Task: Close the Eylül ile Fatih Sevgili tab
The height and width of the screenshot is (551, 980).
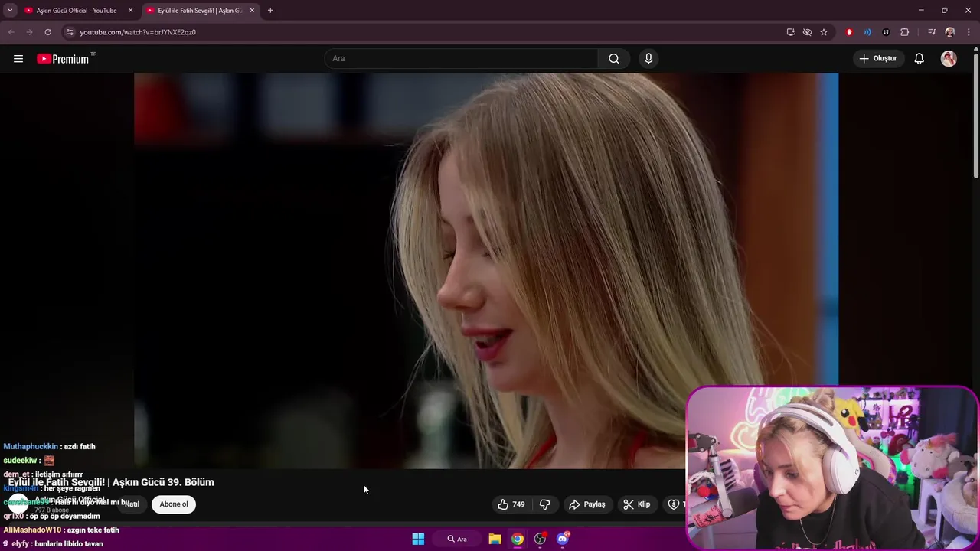Action: click(x=252, y=11)
